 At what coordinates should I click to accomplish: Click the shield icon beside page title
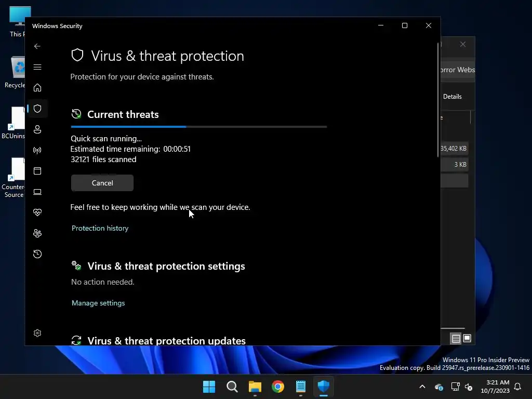click(x=77, y=55)
